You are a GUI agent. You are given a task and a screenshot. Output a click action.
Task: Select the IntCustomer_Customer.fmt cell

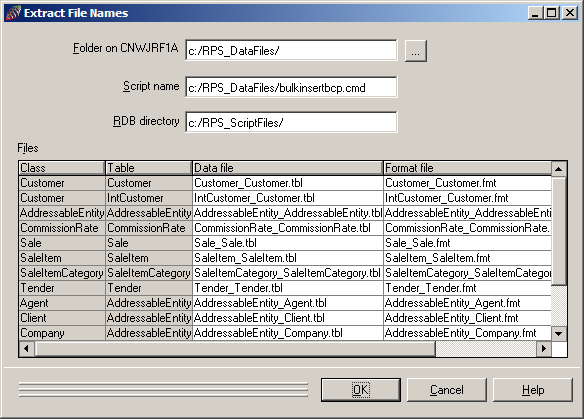(x=467, y=198)
